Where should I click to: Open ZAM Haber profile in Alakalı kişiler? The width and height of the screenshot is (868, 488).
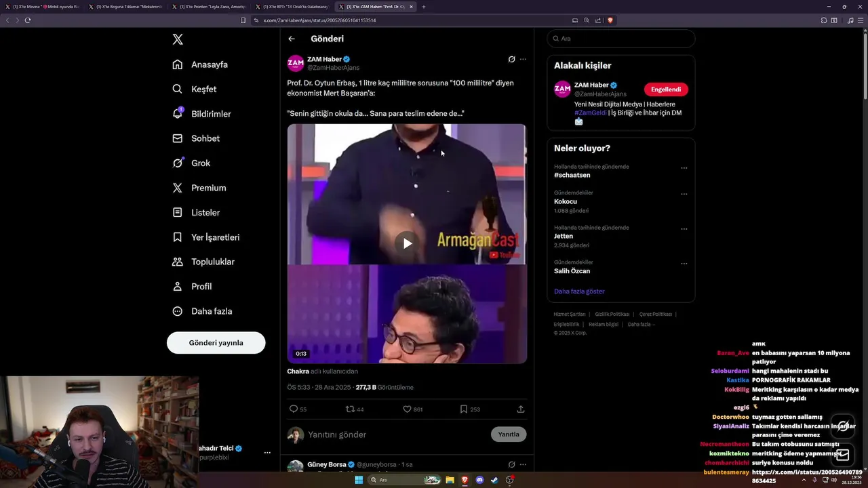tap(591, 85)
